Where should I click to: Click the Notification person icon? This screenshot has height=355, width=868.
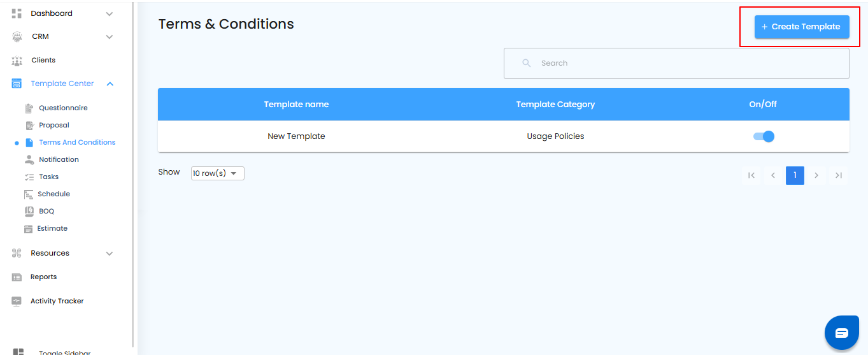29,159
